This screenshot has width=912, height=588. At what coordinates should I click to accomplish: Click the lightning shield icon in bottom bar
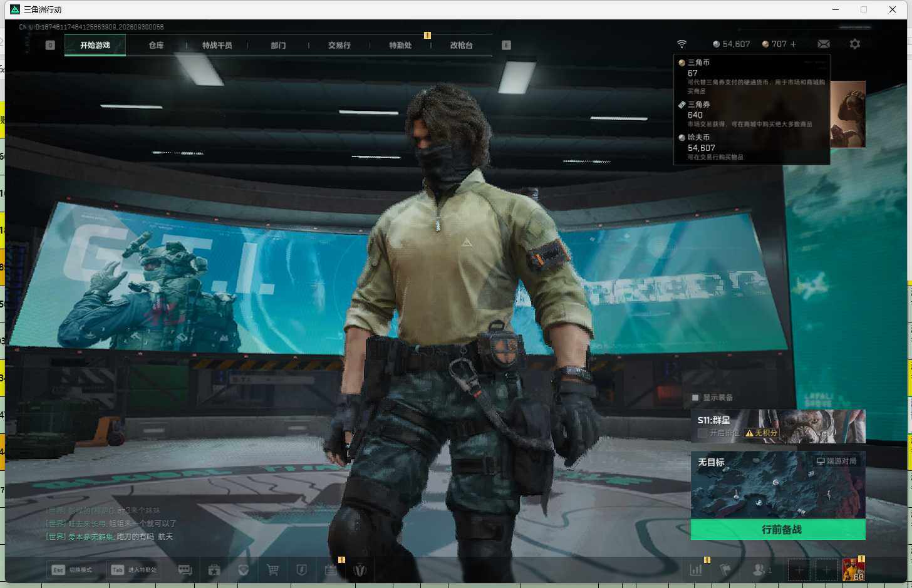pyautogui.click(x=301, y=570)
